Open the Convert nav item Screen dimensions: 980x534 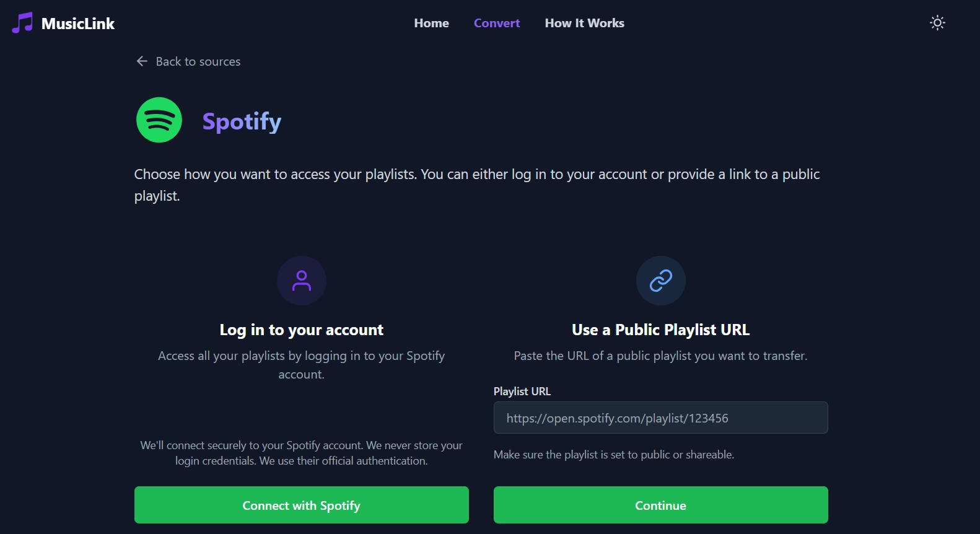tap(497, 23)
